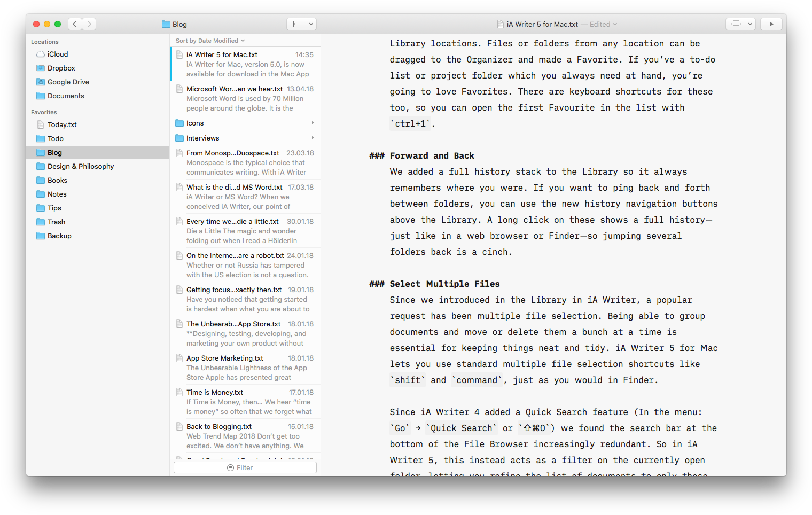Open the Trash folder in Favorites
The image size is (812, 515).
56,222
